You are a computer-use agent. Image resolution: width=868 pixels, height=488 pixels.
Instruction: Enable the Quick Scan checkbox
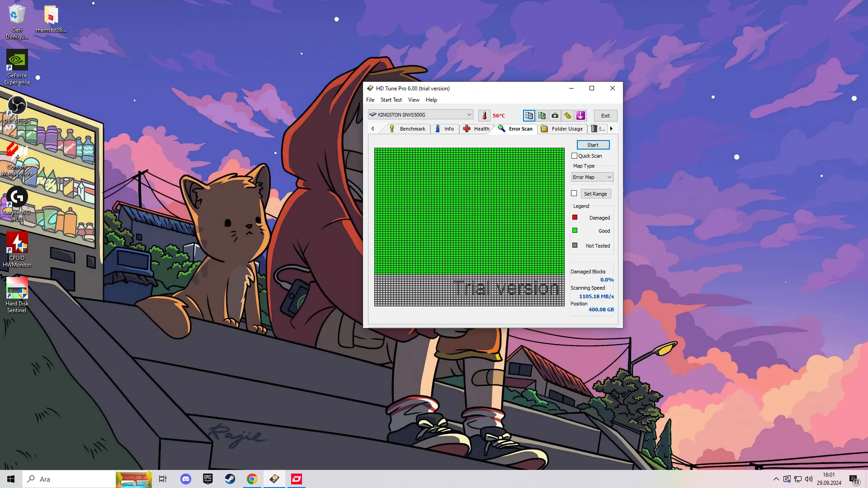(x=575, y=156)
